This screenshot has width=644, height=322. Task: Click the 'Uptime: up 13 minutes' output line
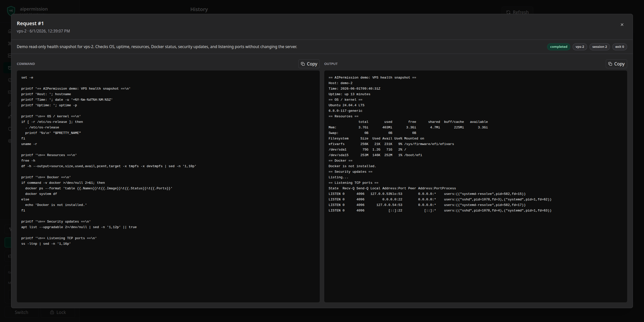(349, 94)
